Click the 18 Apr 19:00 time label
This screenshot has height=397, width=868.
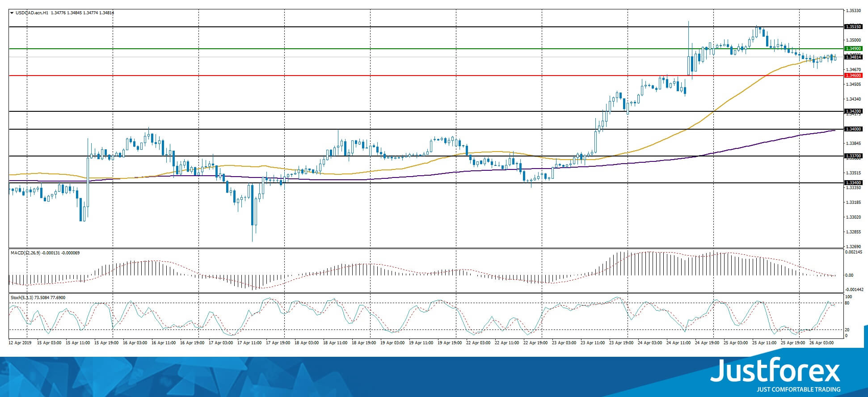[364, 343]
